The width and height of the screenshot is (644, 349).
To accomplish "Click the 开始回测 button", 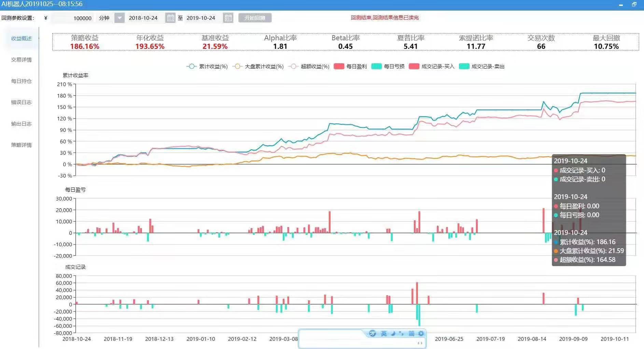I will tap(255, 18).
